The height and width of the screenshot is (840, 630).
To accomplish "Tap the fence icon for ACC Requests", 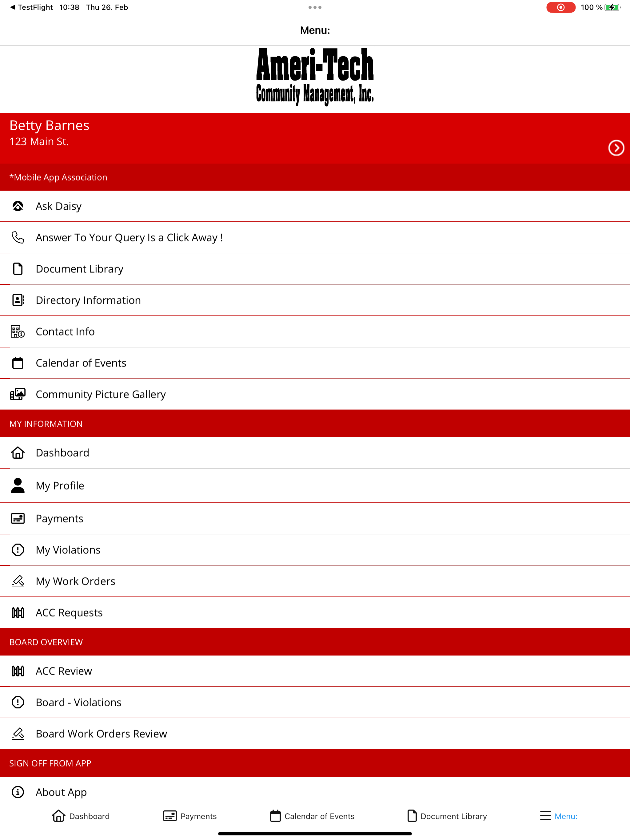I will pos(18,612).
